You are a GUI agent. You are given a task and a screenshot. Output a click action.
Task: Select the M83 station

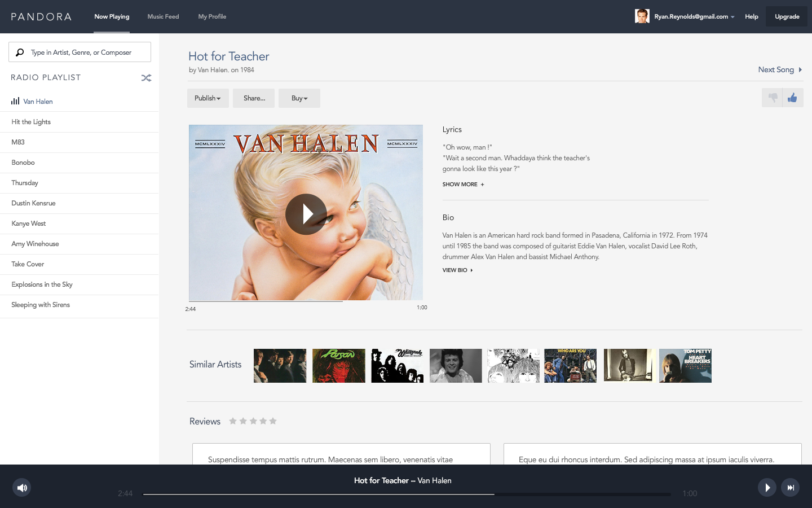(x=80, y=142)
